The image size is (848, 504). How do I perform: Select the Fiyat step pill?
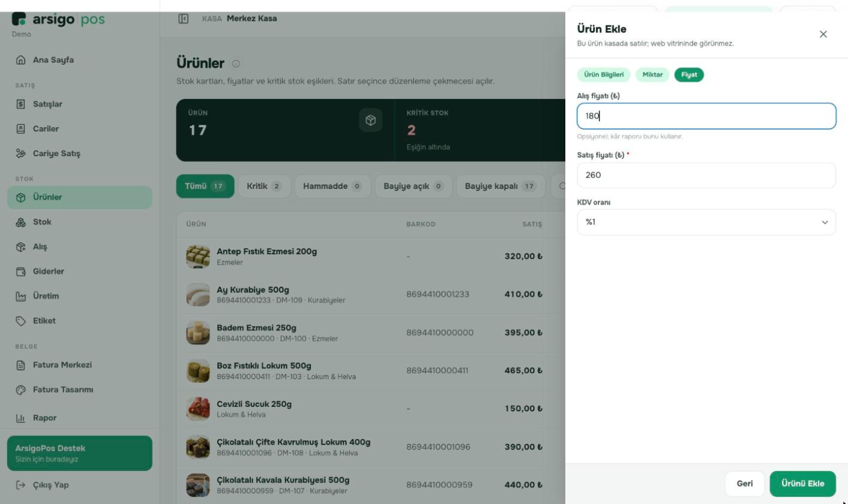pos(689,75)
